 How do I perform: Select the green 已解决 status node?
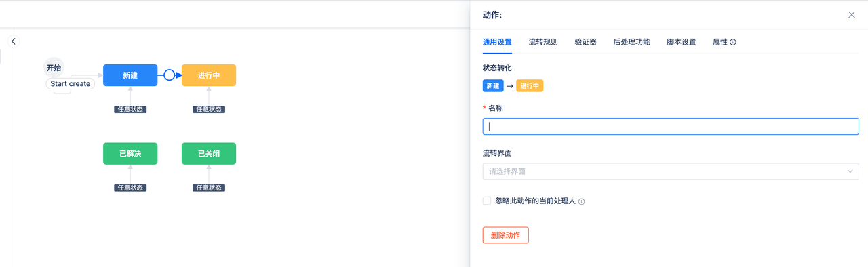coord(130,154)
